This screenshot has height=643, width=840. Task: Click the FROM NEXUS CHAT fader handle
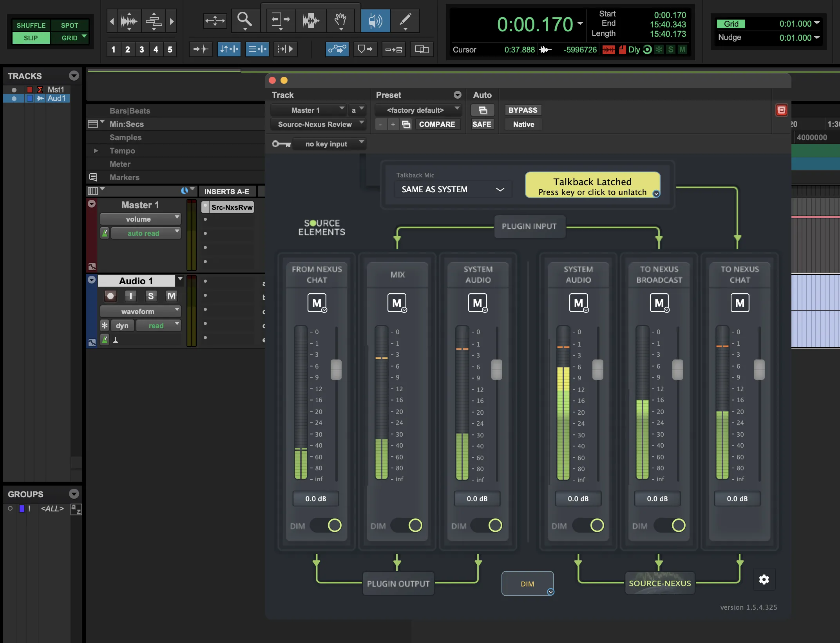coord(336,369)
